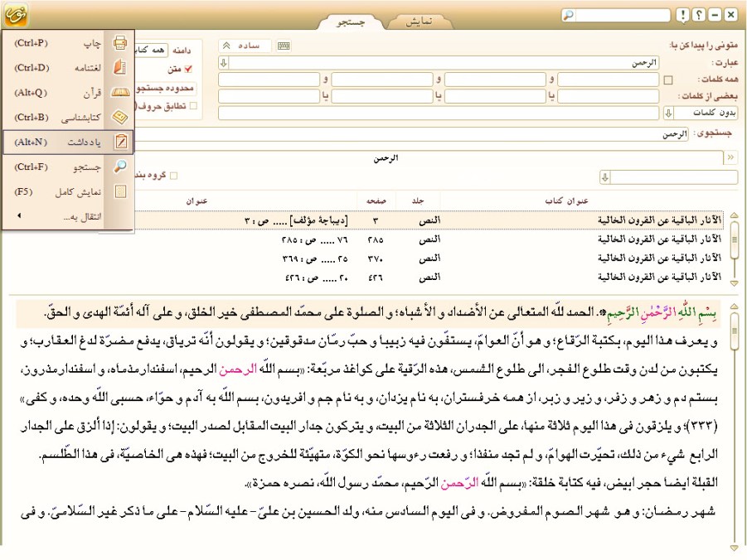Switch to the جستجو tab
This screenshot has height=560, width=747.
[351, 22]
